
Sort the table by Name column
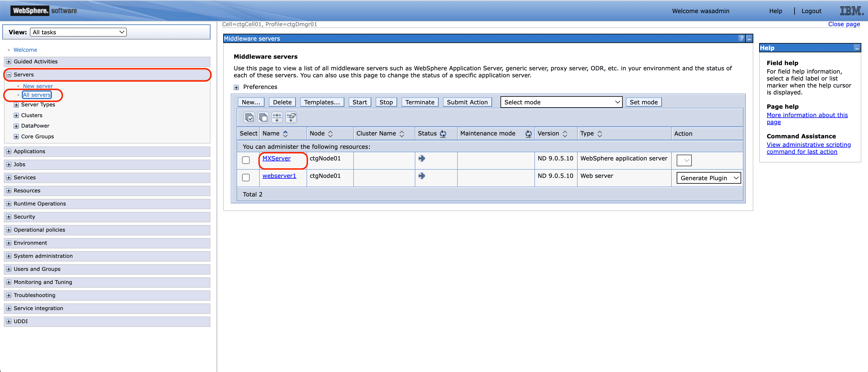point(285,134)
